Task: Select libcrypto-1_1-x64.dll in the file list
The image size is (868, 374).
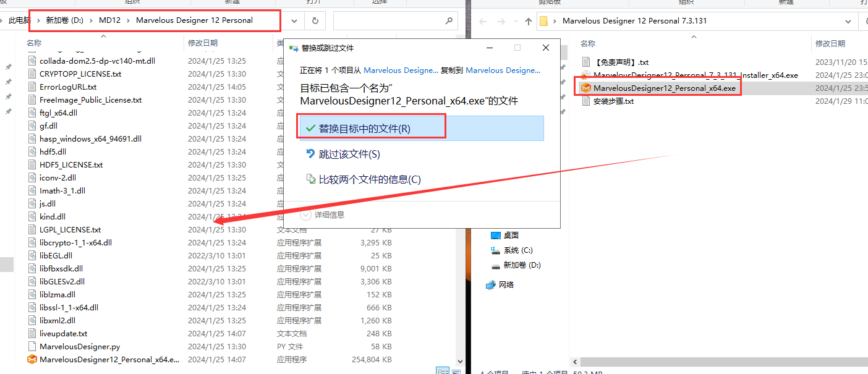Action: point(75,242)
